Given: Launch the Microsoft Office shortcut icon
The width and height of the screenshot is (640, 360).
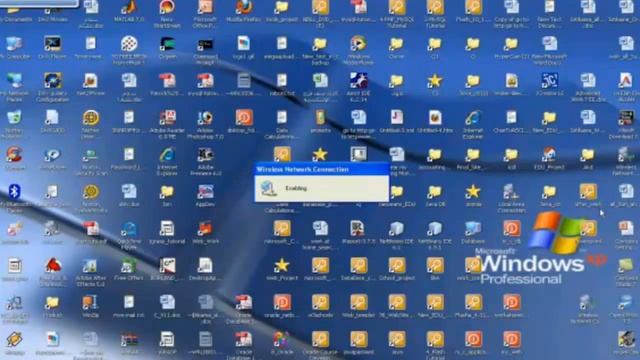Looking at the screenshot, I should 205,7.
